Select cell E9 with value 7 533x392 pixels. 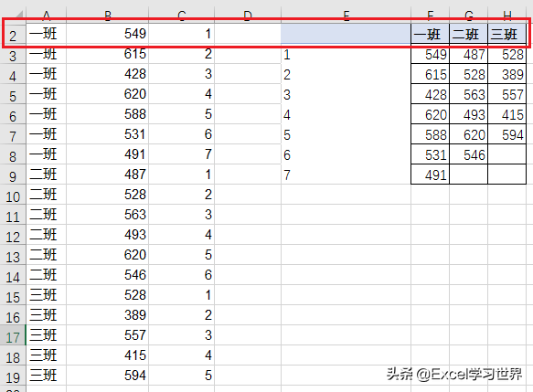click(346, 175)
